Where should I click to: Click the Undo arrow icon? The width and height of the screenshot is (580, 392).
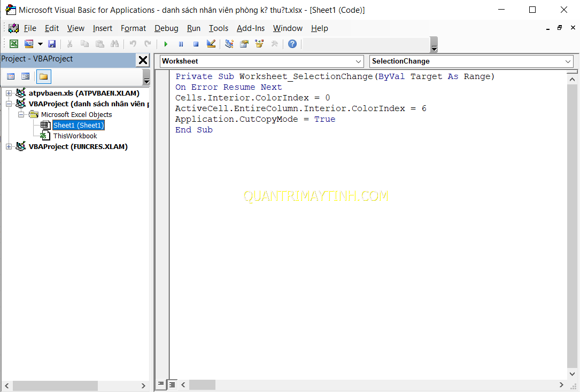click(133, 44)
